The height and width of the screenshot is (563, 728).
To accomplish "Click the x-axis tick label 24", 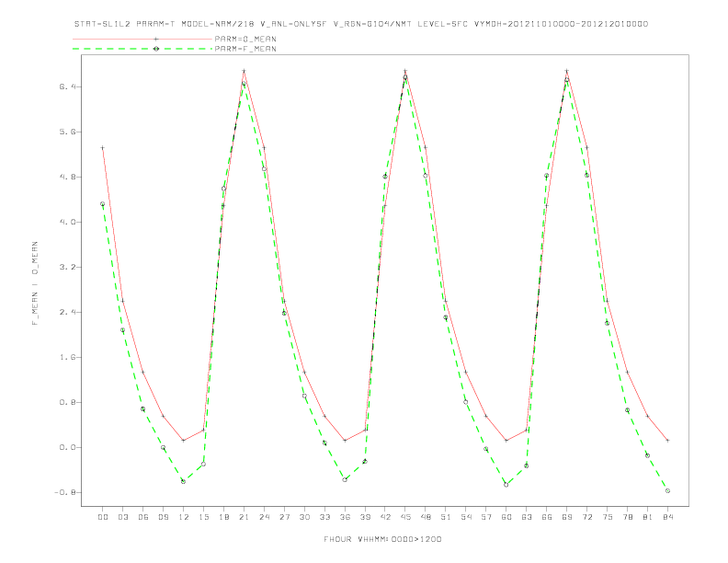I will [264, 517].
